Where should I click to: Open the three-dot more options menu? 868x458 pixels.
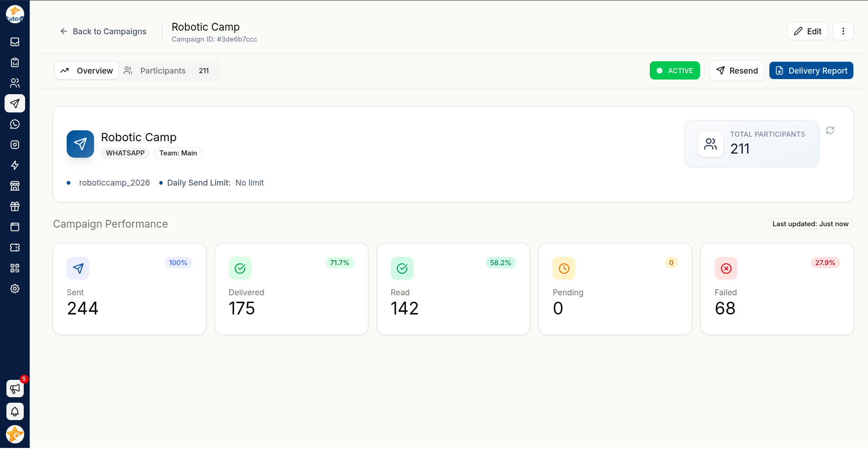click(843, 31)
